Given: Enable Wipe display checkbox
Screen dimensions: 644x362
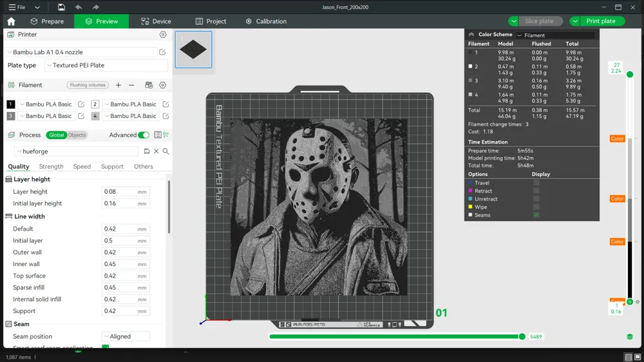Looking at the screenshot, I should tap(536, 207).
